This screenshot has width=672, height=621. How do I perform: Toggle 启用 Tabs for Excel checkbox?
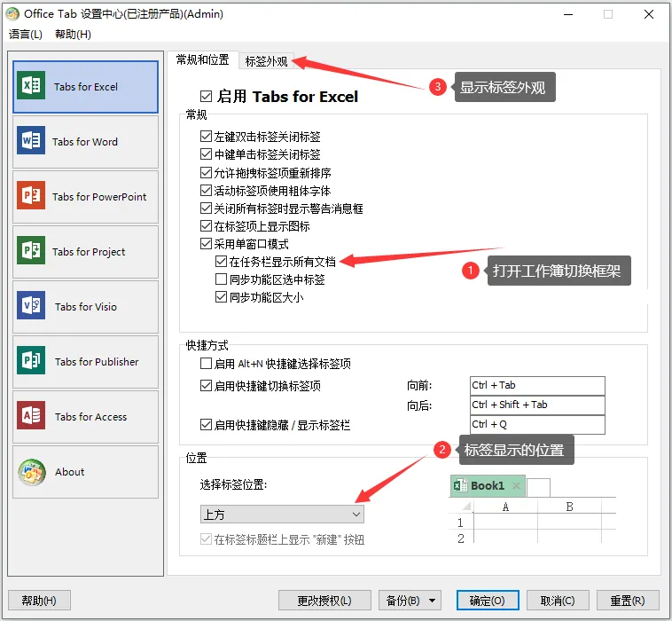coord(207,96)
